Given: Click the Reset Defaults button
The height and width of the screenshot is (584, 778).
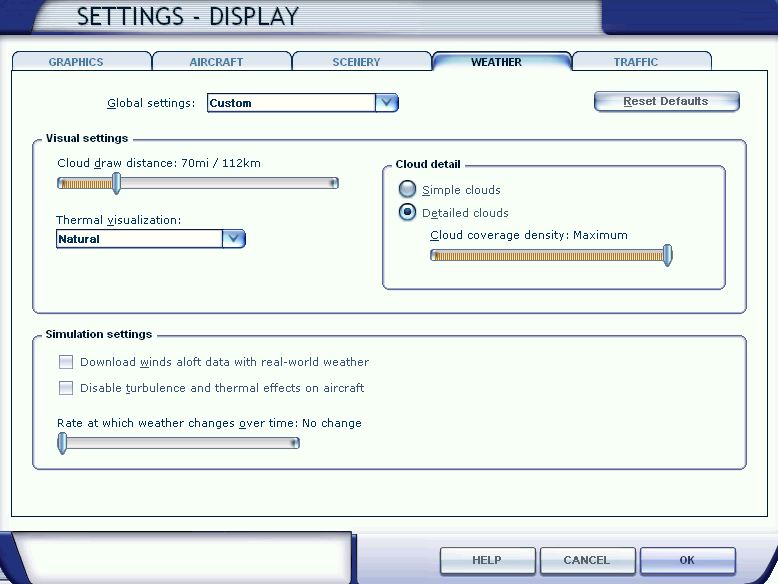Looking at the screenshot, I should (x=666, y=101).
